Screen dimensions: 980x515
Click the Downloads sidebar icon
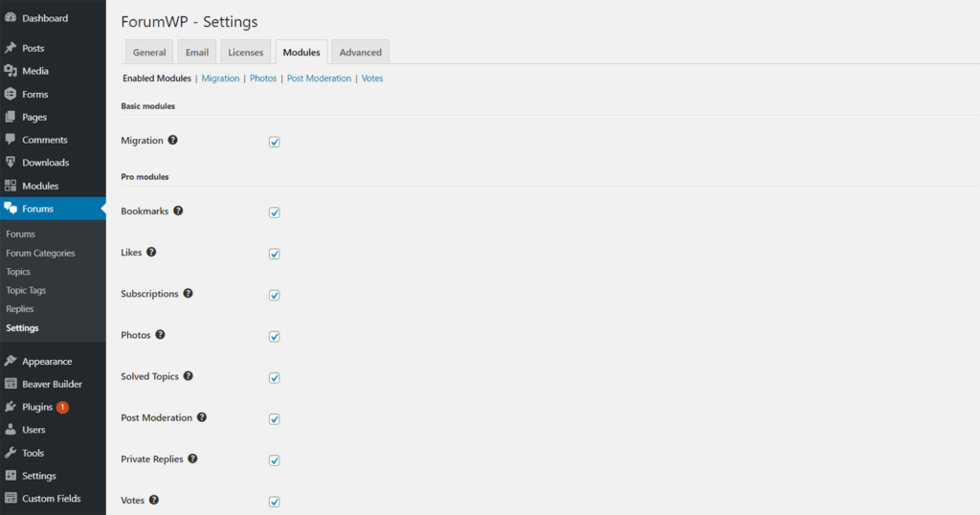[x=11, y=163]
